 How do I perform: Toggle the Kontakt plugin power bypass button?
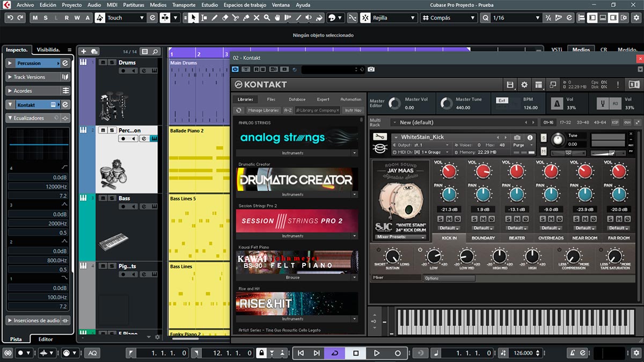pyautogui.click(x=236, y=69)
